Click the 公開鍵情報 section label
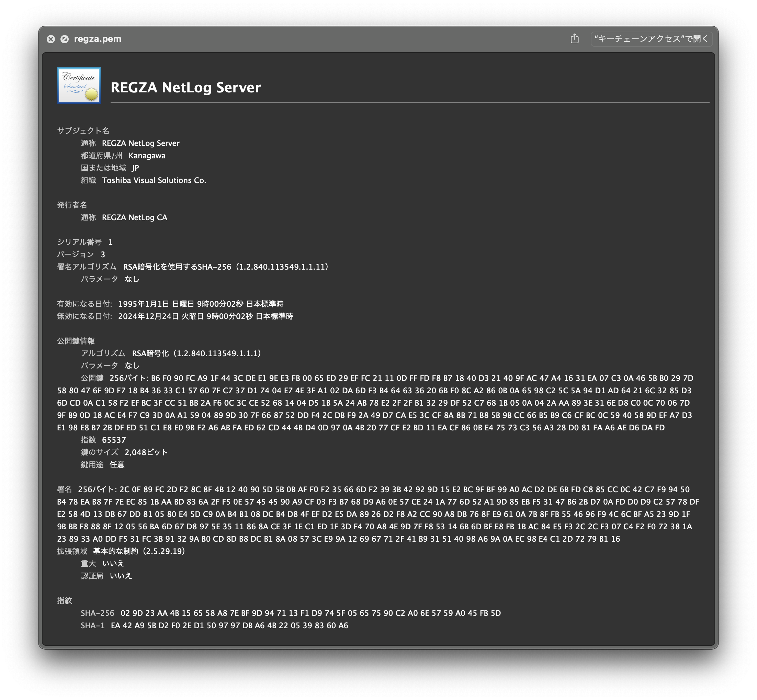757x700 pixels. click(x=76, y=341)
